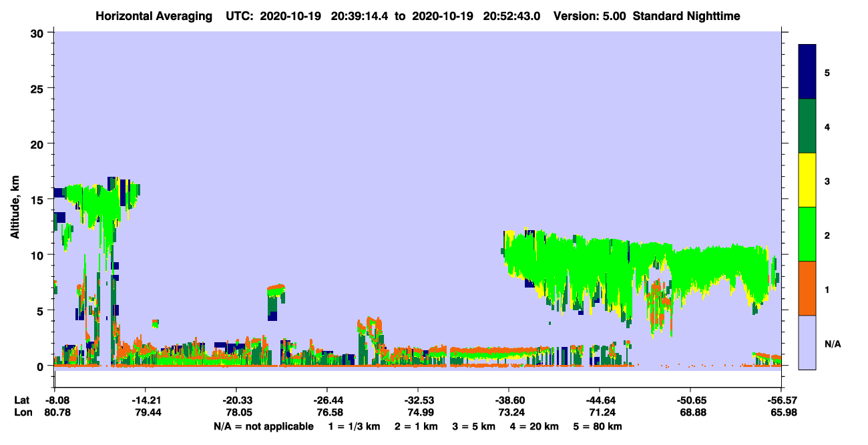The image size is (868, 445).
Task: Click latitude value -14.21
Action: click(145, 400)
